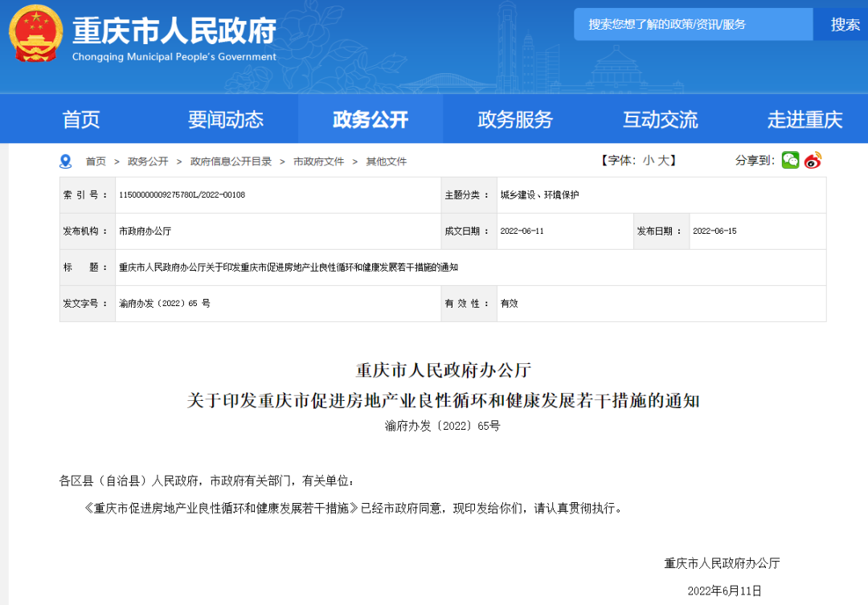Click 政务公开 breadcrumb link
Viewport: 868px width, 605px height.
coord(148,161)
